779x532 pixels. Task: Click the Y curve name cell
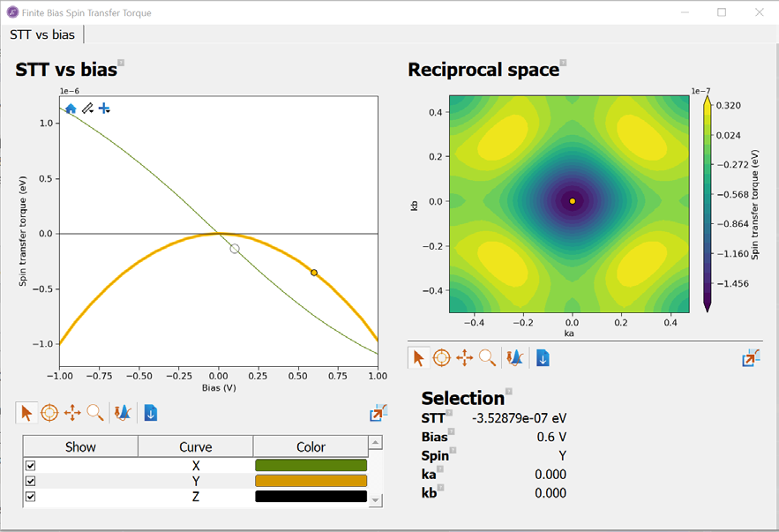pyautogui.click(x=196, y=481)
